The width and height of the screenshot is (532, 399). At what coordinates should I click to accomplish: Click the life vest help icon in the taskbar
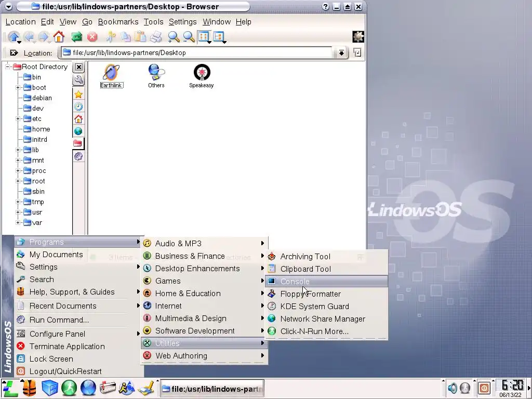[x=30, y=388]
